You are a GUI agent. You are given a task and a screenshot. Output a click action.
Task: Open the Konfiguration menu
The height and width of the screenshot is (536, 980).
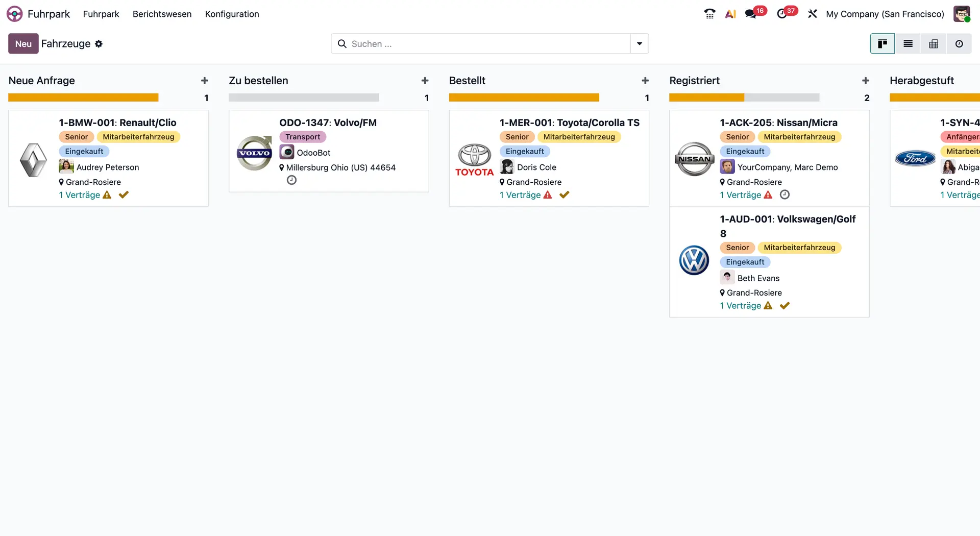coord(232,14)
